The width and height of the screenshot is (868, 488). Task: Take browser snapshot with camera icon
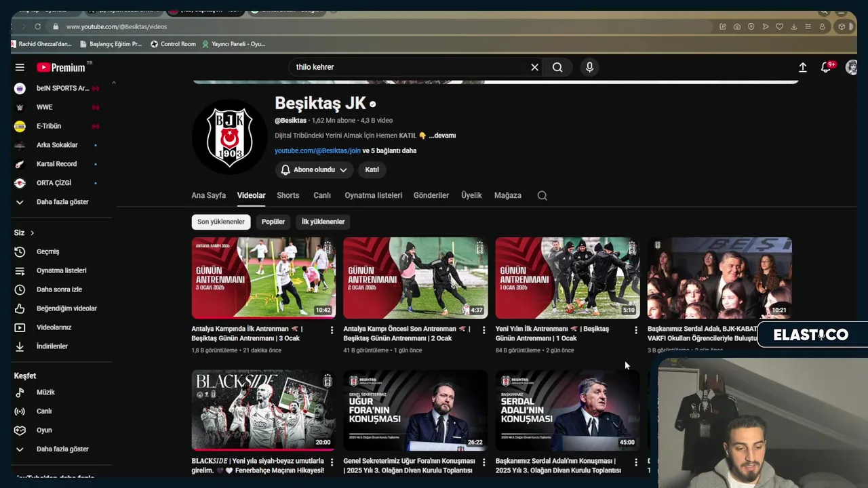click(x=737, y=26)
